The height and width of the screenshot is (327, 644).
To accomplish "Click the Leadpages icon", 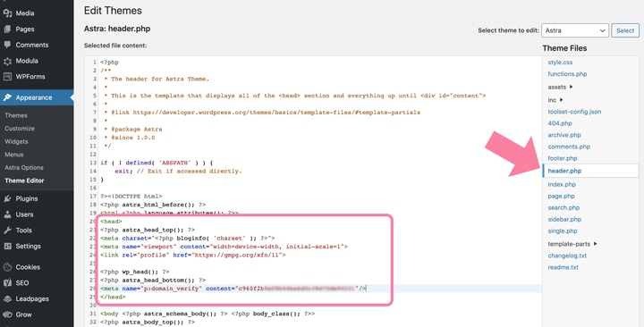I will (x=7, y=298).
